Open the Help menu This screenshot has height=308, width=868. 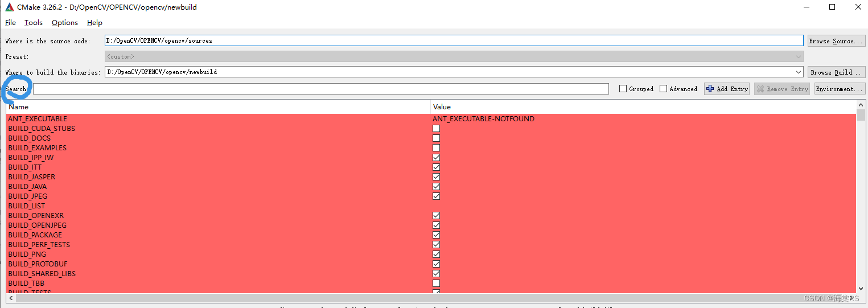click(x=94, y=23)
